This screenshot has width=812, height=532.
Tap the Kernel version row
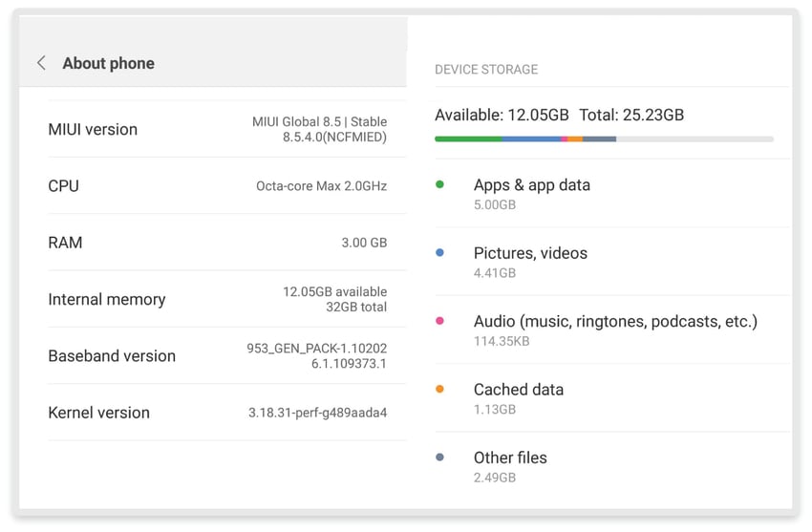point(217,413)
